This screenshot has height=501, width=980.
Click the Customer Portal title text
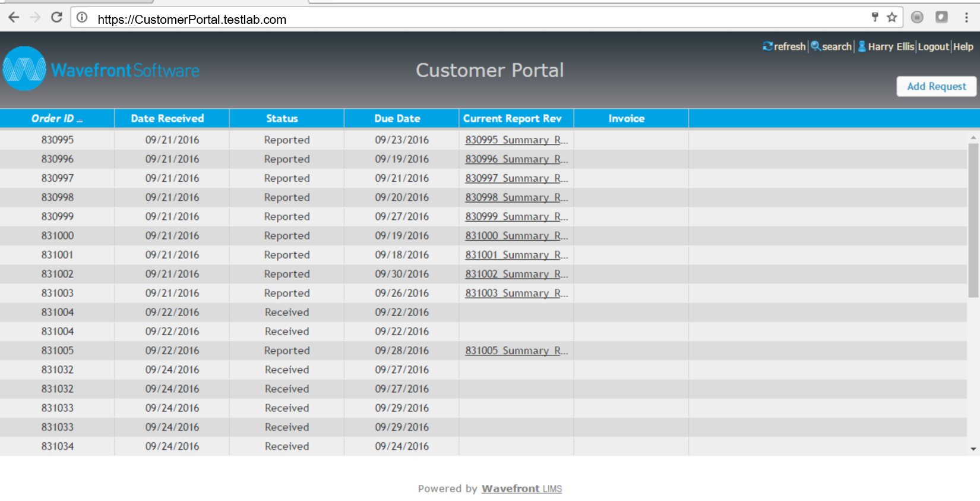[x=489, y=70]
